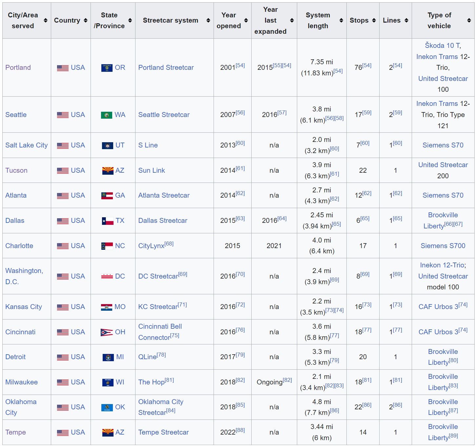Screen dimensions: 476x448
Task: Click the Georgia state flag icon
Action: point(107,196)
